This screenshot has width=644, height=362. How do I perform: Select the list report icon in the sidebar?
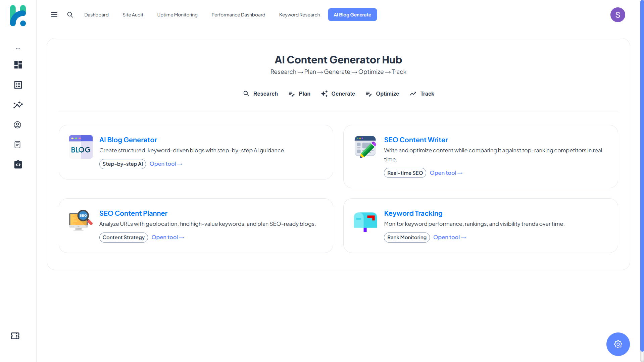click(x=18, y=85)
